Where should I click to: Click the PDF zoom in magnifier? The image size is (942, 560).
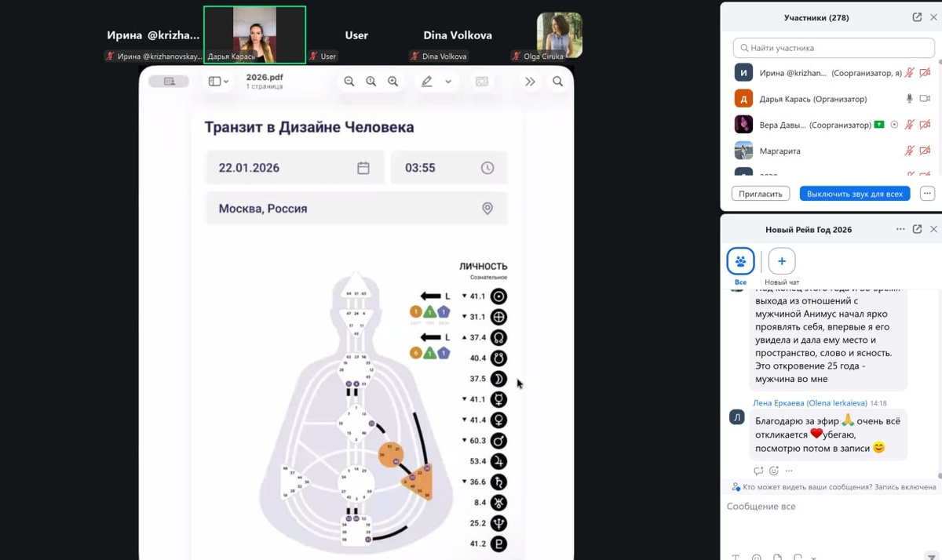[x=392, y=82]
